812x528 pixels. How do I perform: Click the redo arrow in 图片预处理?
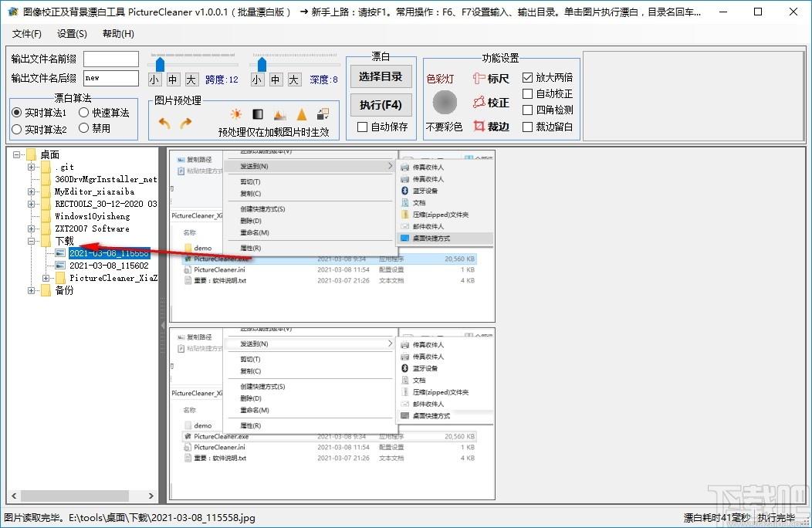185,124
